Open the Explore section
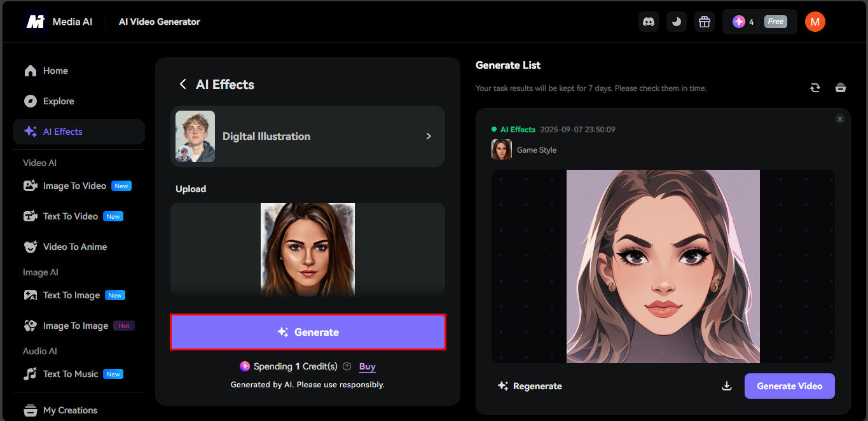The image size is (868, 421). [x=57, y=101]
